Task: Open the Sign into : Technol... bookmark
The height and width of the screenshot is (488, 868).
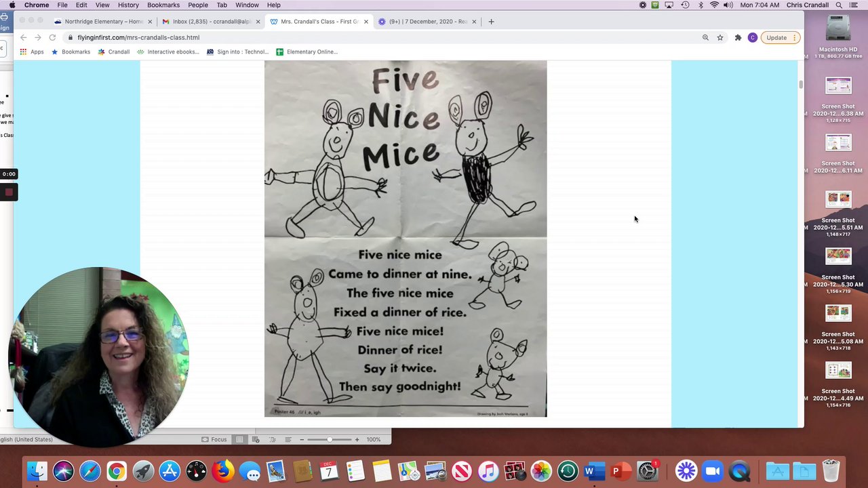Action: point(237,52)
